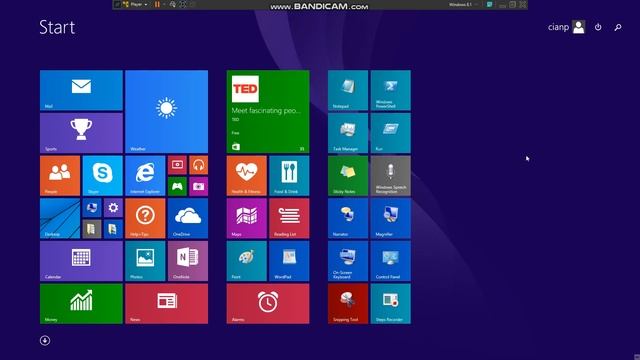This screenshot has height=360, width=640.
Task: Open search with magnifier icon
Action: [618, 27]
